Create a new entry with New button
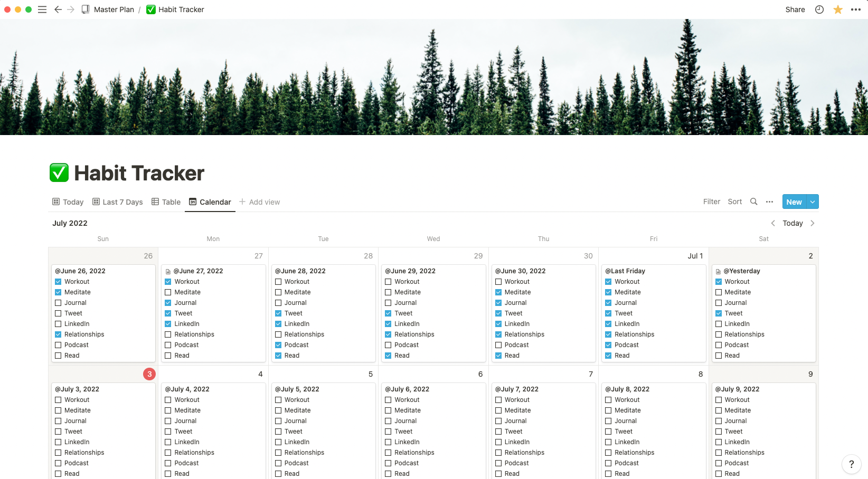 pyautogui.click(x=794, y=202)
